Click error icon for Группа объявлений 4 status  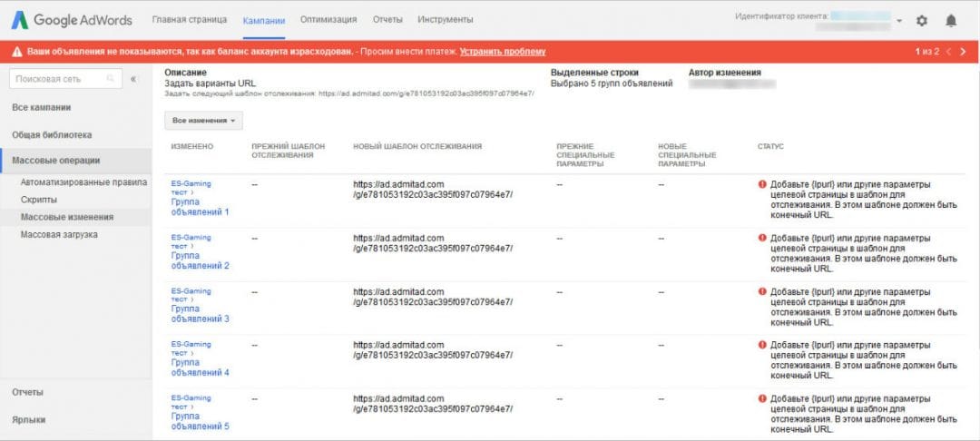[x=762, y=345]
